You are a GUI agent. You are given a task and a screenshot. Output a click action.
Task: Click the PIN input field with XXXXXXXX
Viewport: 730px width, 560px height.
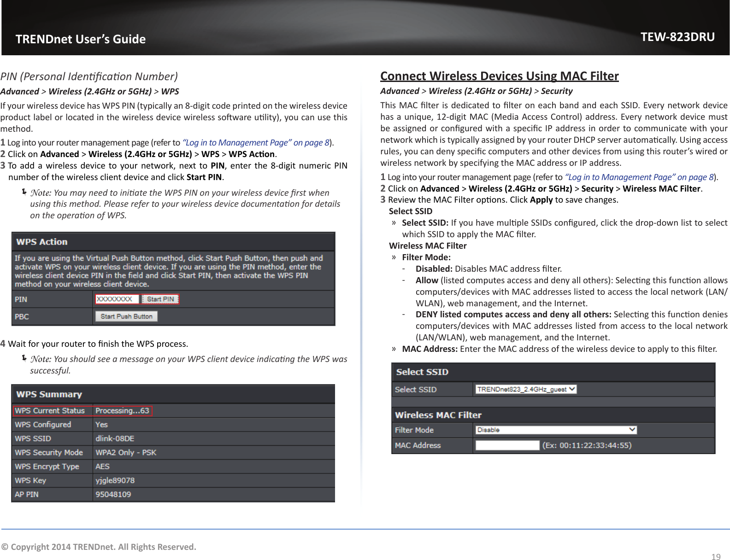(x=117, y=299)
